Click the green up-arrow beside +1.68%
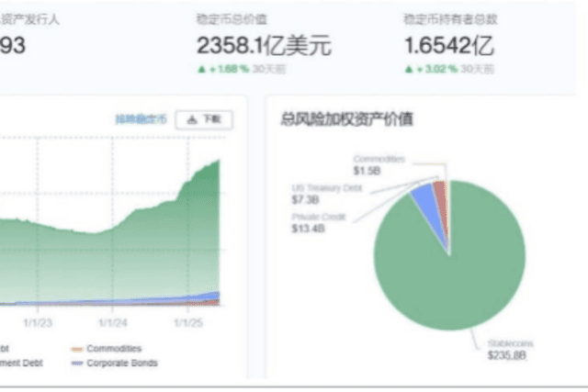588x392 pixels. [x=202, y=70]
